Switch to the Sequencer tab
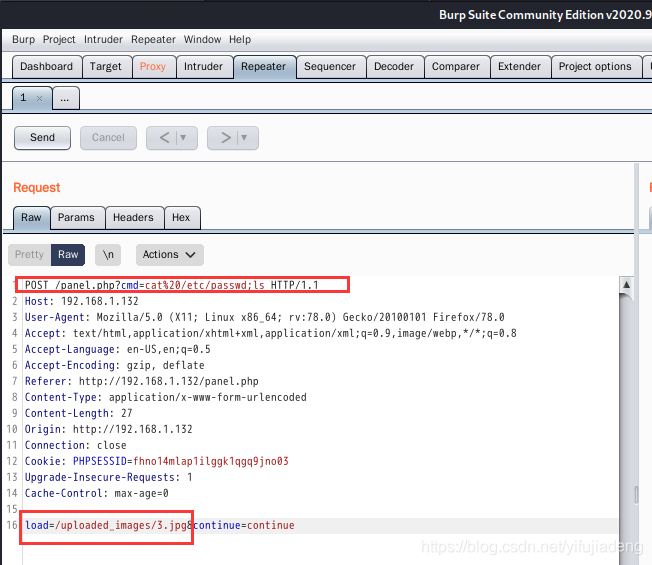The width and height of the screenshot is (652, 565). pos(330,67)
